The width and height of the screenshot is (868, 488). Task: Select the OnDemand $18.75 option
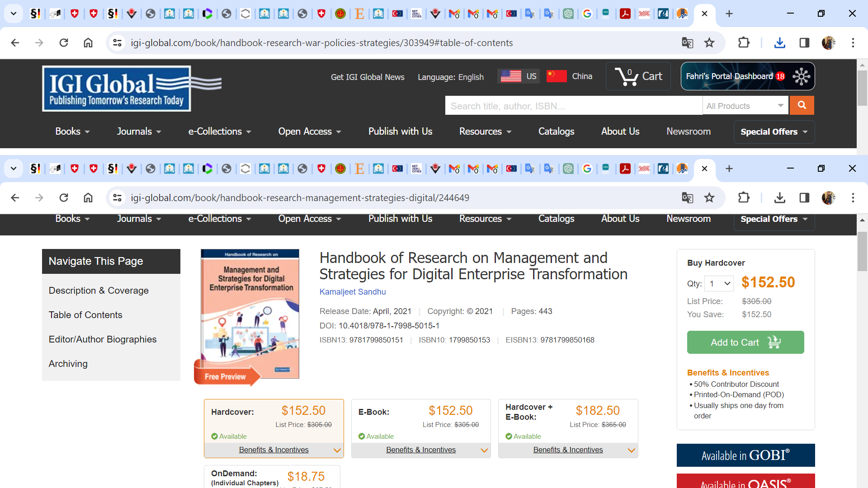(272, 477)
